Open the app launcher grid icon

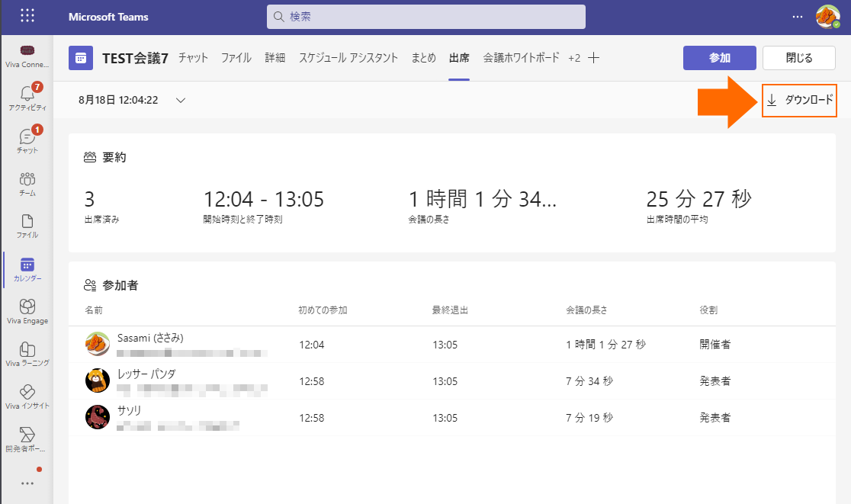27,16
